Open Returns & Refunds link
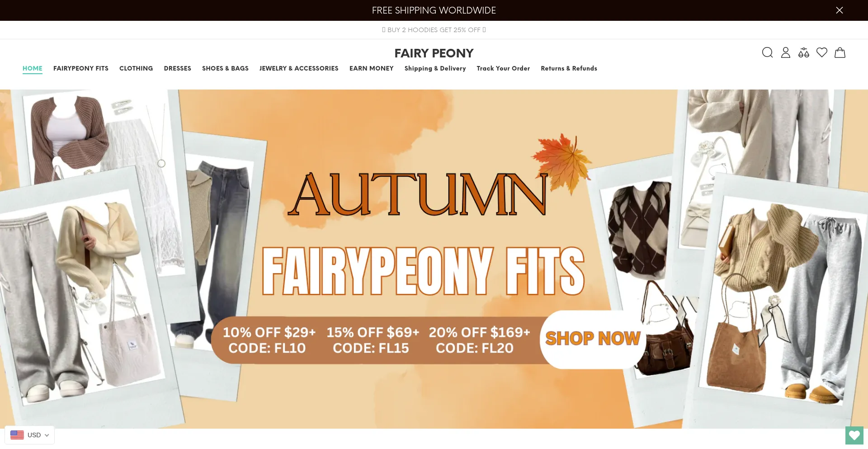Screen dimensions: 868x449 569,68
